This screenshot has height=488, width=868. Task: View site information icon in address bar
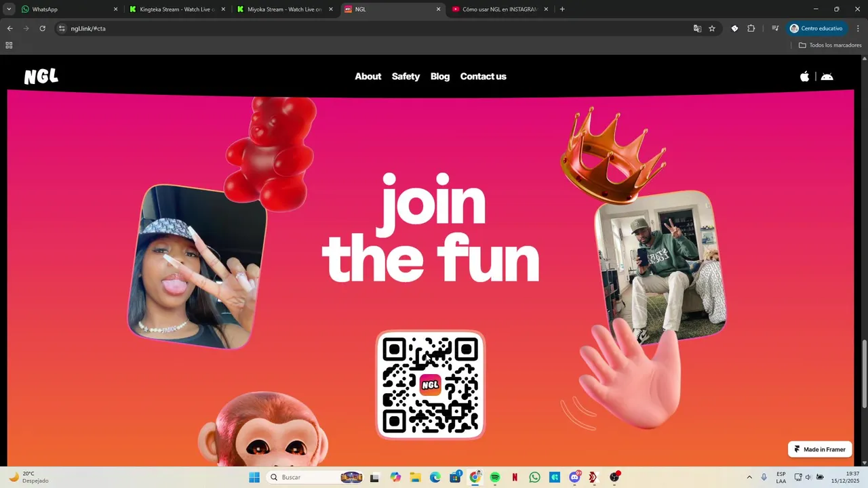62,28
